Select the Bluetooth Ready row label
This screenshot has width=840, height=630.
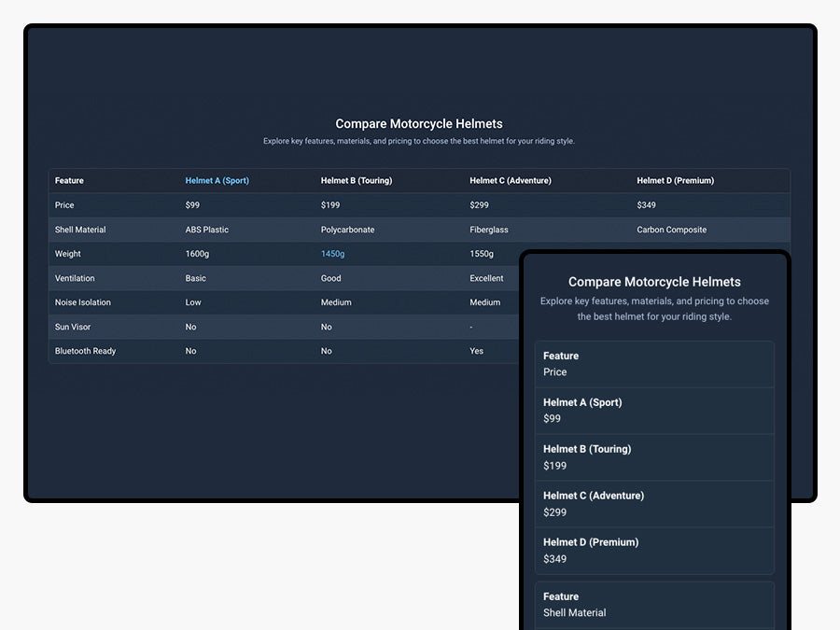pyautogui.click(x=85, y=351)
